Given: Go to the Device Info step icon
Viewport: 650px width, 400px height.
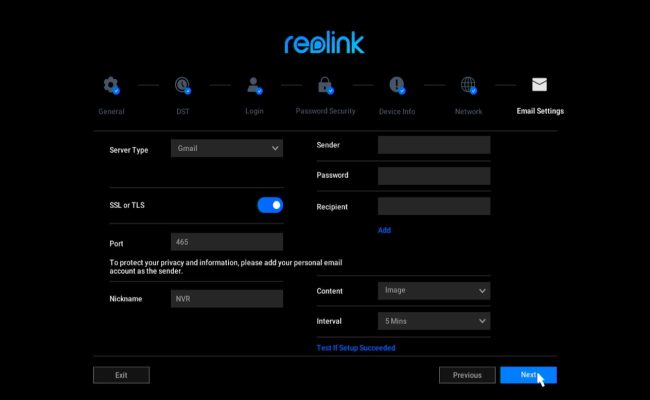Looking at the screenshot, I should point(397,85).
